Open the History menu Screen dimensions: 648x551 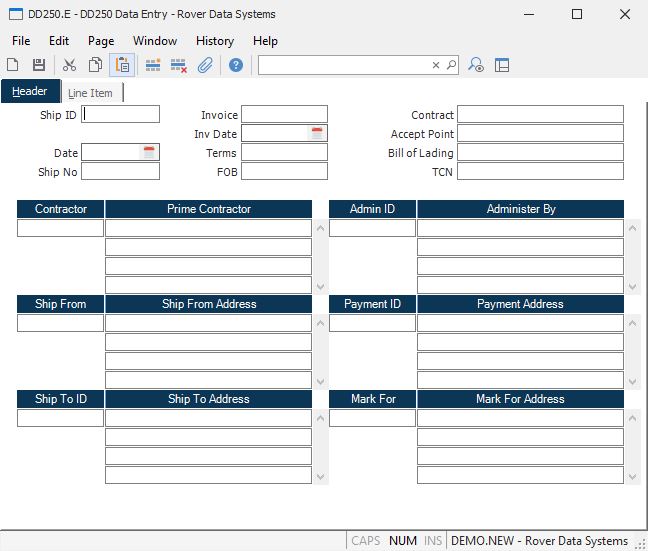click(214, 41)
